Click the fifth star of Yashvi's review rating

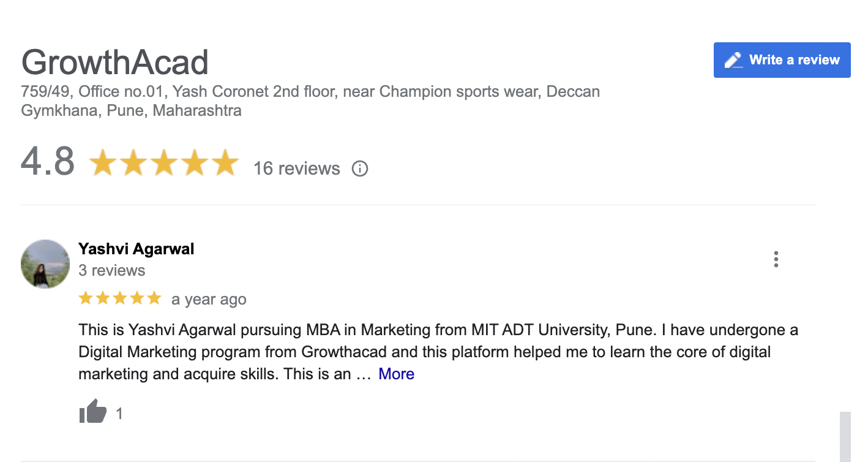coord(154,299)
